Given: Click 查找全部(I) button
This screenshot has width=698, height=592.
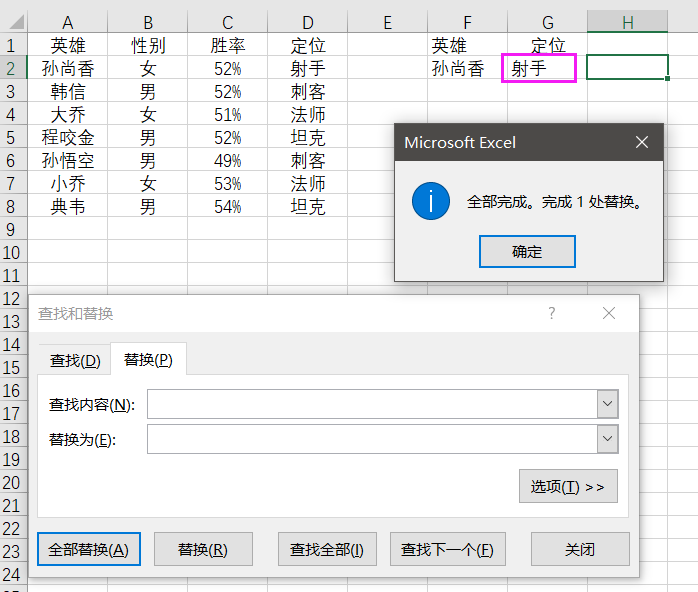Looking at the screenshot, I should coord(327,549).
